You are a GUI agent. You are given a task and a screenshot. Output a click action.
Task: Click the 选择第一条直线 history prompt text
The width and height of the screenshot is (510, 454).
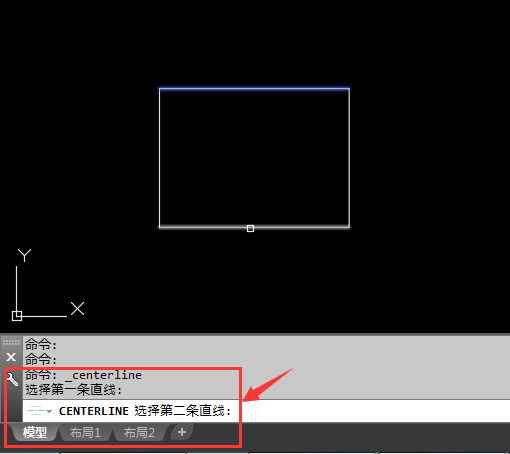pos(74,389)
